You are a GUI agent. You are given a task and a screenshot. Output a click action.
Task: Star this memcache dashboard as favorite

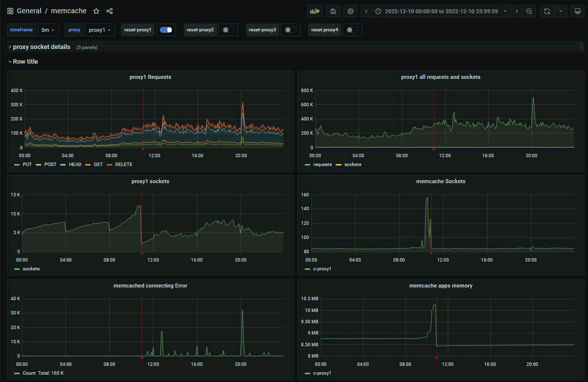tap(97, 11)
